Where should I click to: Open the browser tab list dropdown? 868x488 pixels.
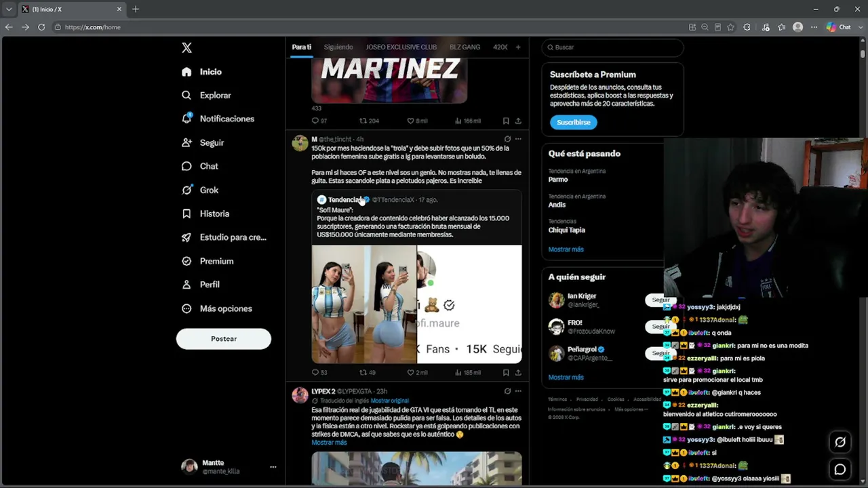point(9,9)
